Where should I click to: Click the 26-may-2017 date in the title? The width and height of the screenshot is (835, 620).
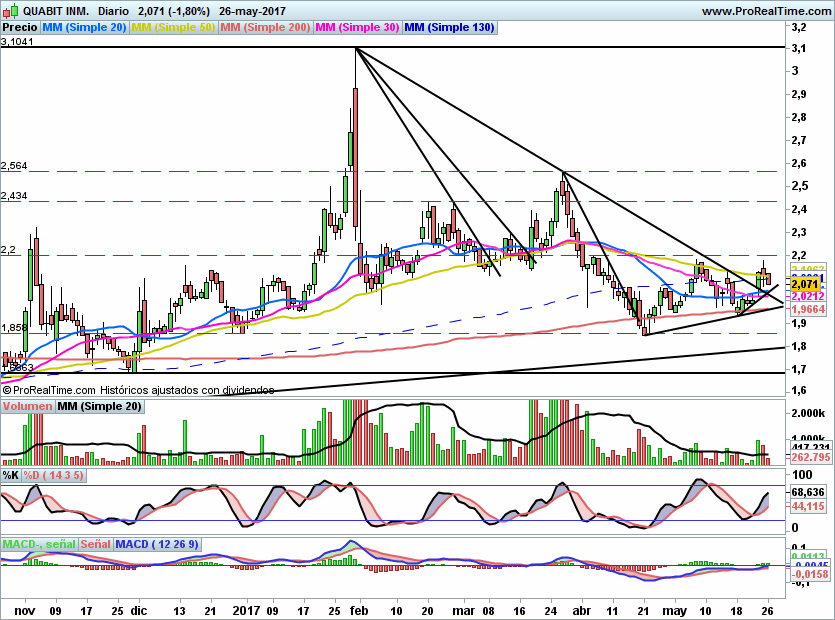(252, 11)
